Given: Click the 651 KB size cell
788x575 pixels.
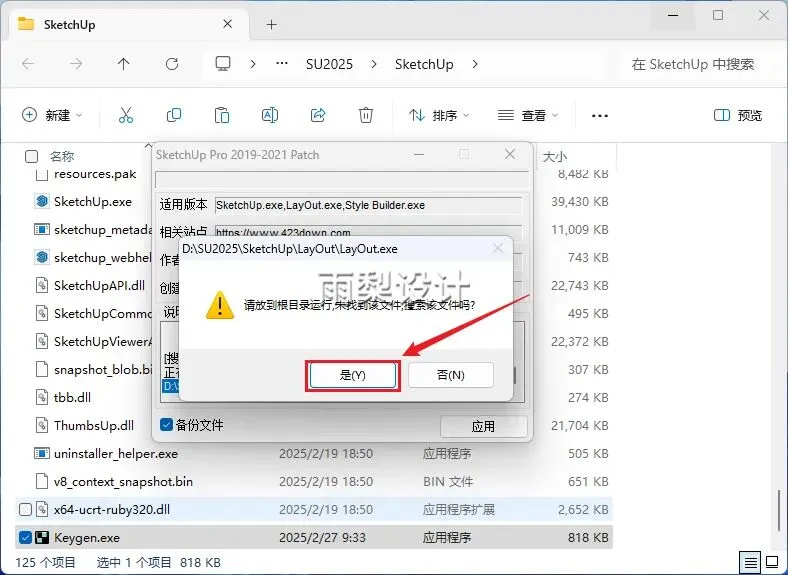Looking at the screenshot, I should coord(588,482).
